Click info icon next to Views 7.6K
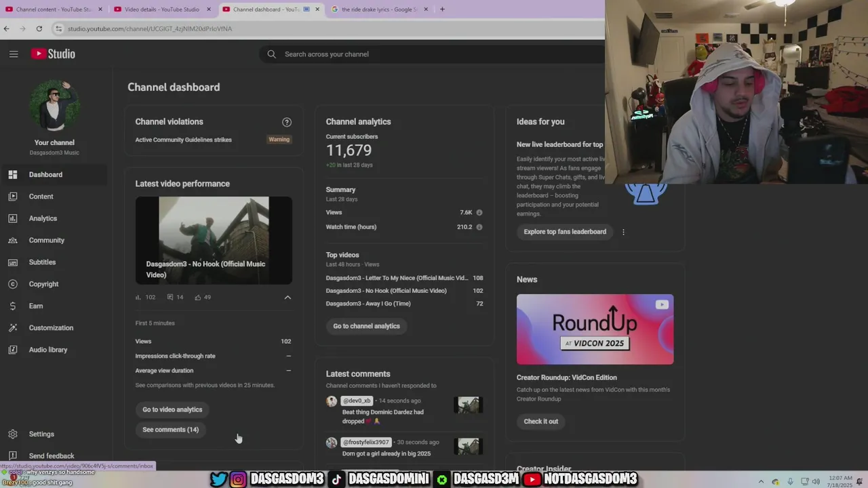The width and height of the screenshot is (868, 488). [x=479, y=213]
